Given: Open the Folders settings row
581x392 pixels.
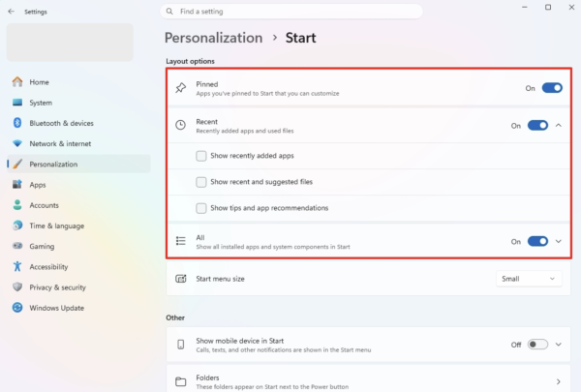Looking at the screenshot, I should (368, 381).
